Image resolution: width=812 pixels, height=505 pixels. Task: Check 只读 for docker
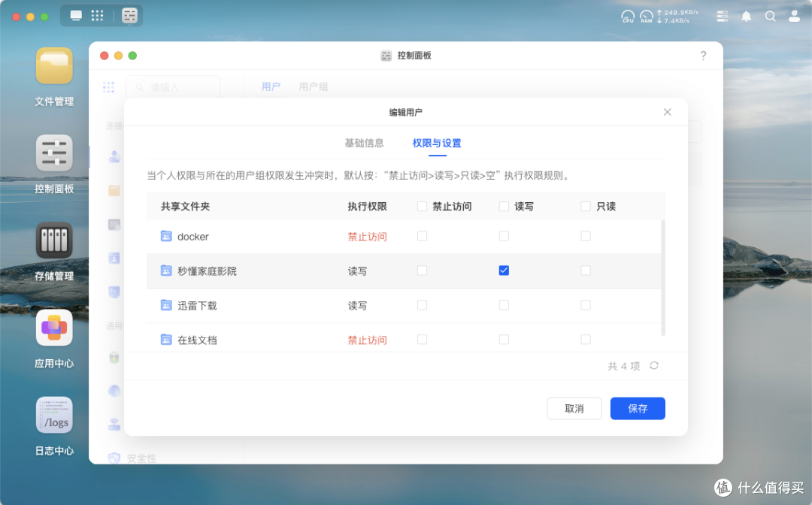586,236
